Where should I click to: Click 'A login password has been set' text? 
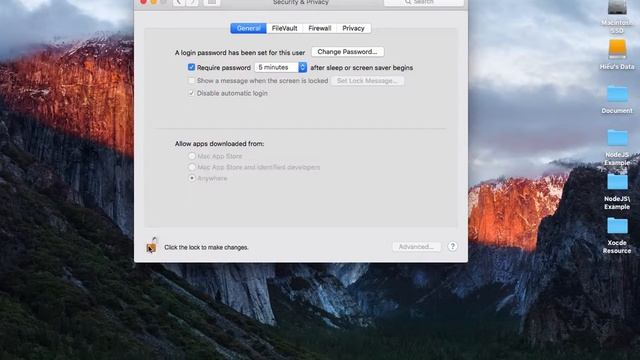tap(240, 53)
